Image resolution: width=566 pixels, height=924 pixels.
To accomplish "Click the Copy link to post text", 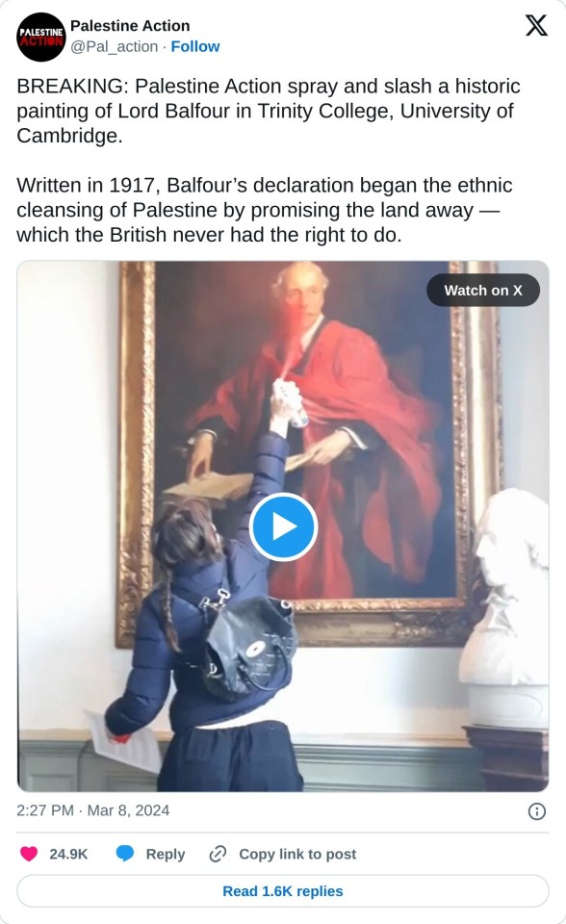I will pyautogui.click(x=297, y=854).
